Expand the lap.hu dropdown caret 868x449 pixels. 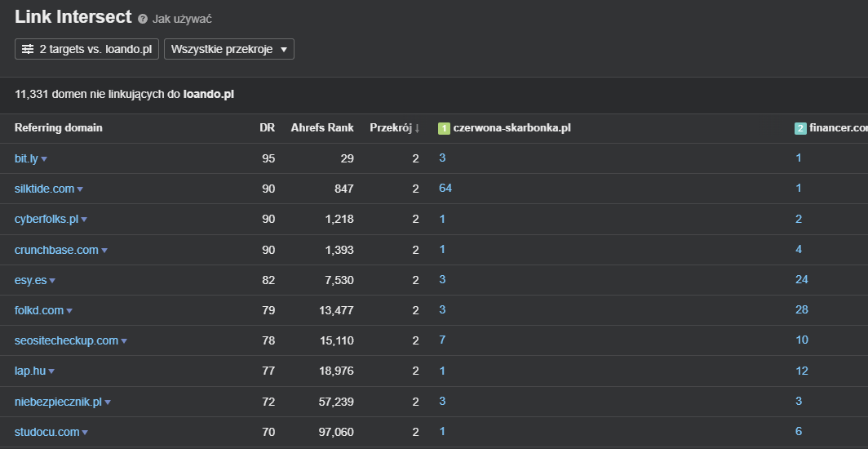click(x=51, y=371)
